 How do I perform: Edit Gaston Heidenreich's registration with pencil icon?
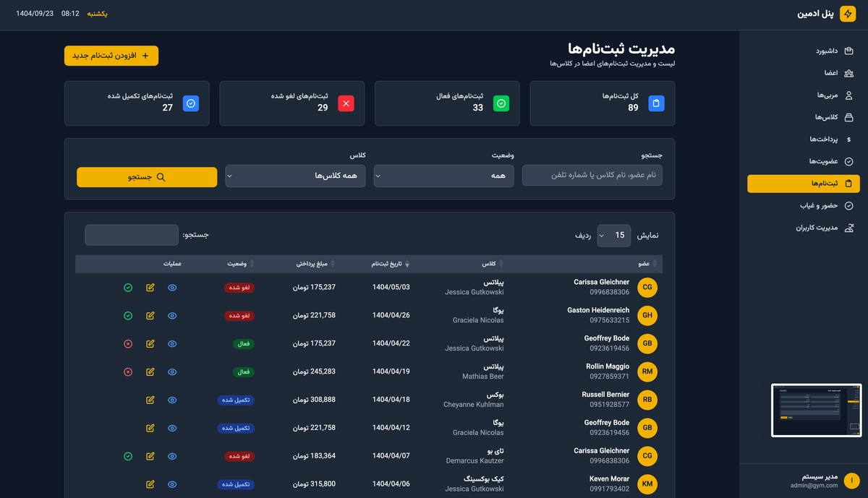click(150, 316)
